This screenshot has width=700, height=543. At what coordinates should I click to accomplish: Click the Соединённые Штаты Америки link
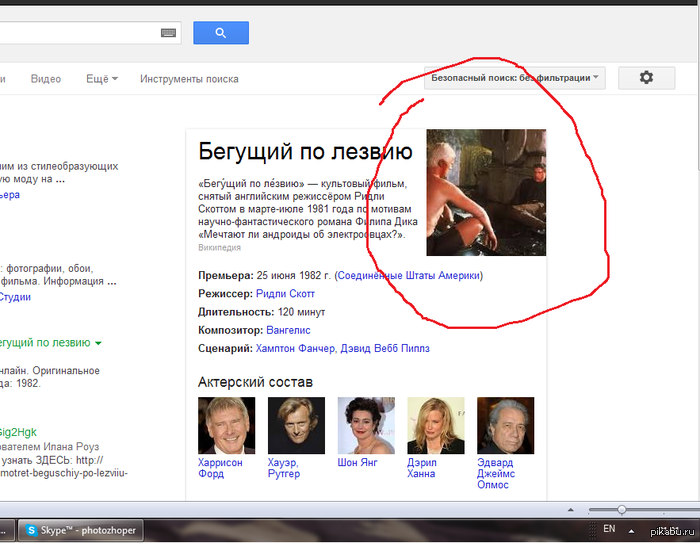(x=409, y=275)
